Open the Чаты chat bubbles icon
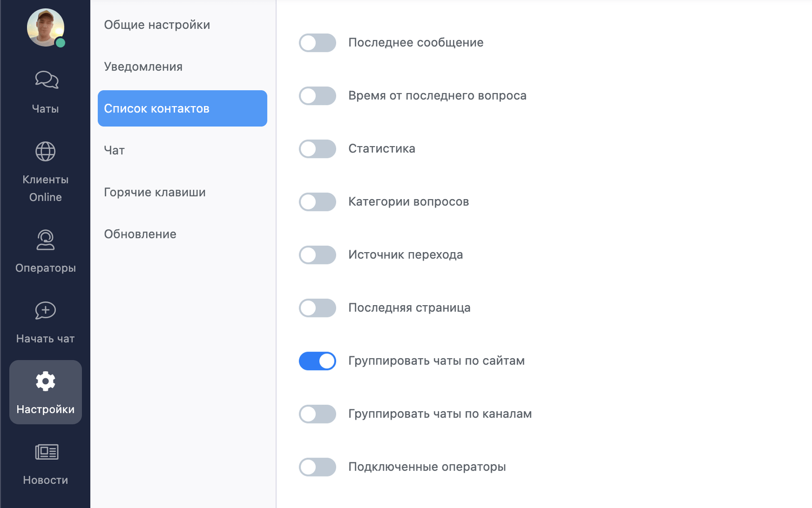 (x=47, y=80)
